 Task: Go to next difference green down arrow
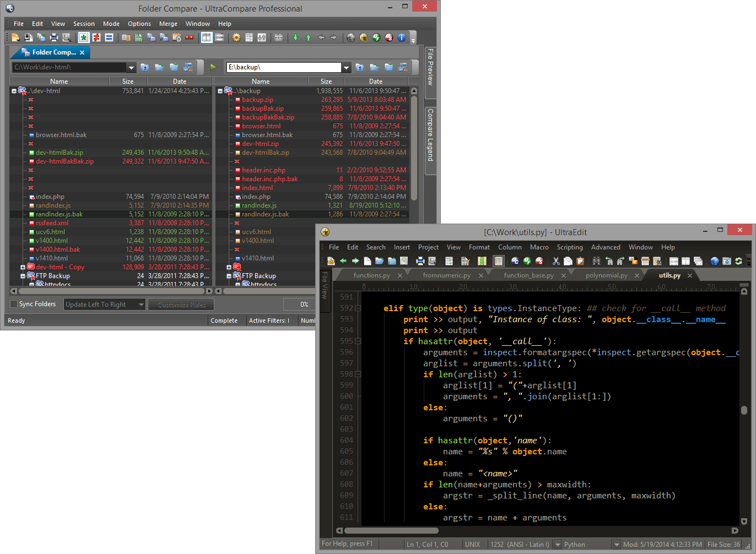pyautogui.click(x=295, y=37)
